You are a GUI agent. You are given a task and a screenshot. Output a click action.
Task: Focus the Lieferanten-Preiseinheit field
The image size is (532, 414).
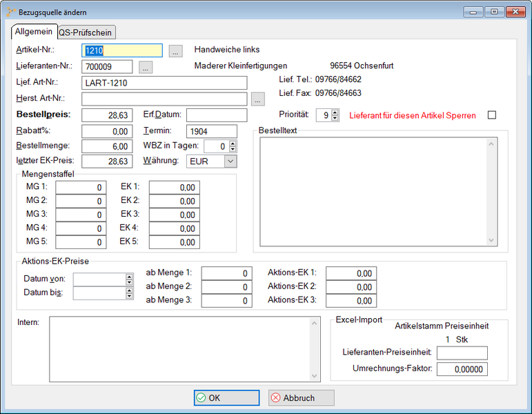point(462,353)
